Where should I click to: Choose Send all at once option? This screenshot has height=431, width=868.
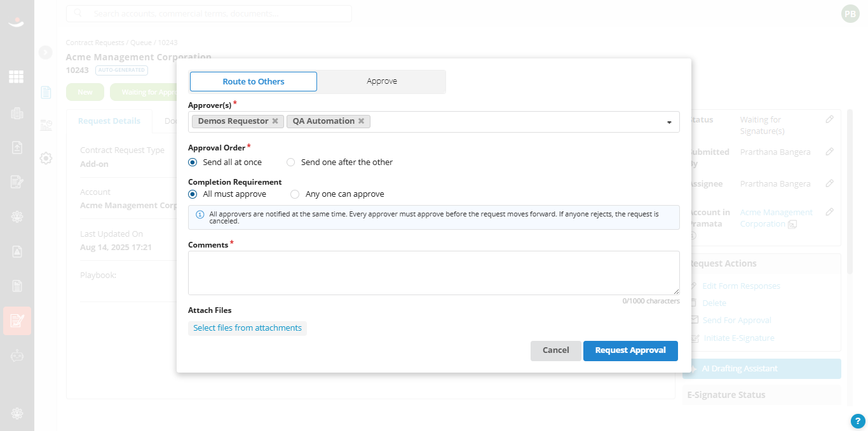(193, 162)
